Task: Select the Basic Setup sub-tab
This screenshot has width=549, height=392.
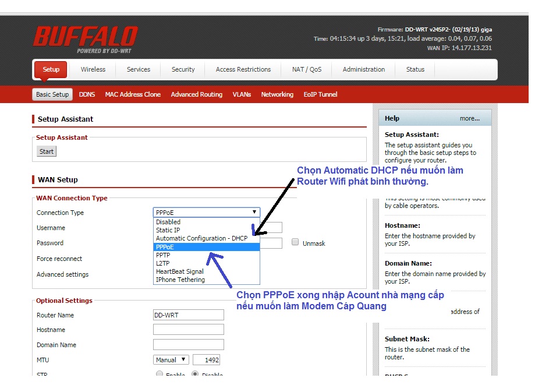Action: coord(52,94)
